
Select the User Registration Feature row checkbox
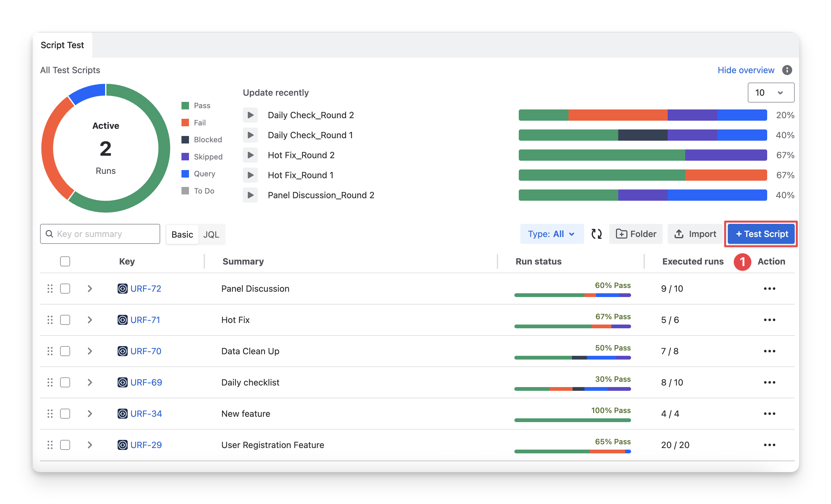[65, 445]
